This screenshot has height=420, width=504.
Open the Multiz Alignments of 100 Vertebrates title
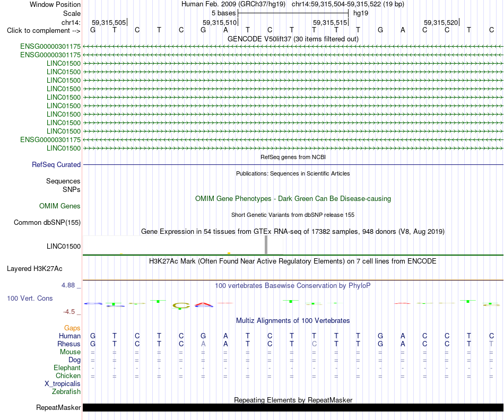(293, 321)
